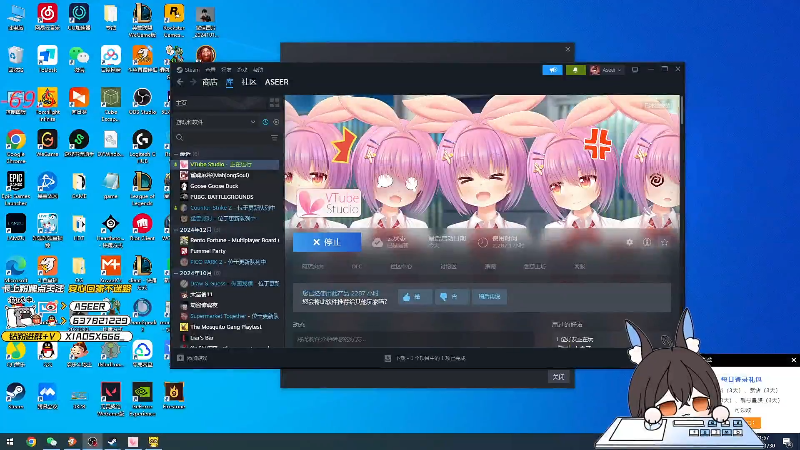The image size is (800, 450).
Task: Open game settings gear for VTube Studio
Action: 630,242
